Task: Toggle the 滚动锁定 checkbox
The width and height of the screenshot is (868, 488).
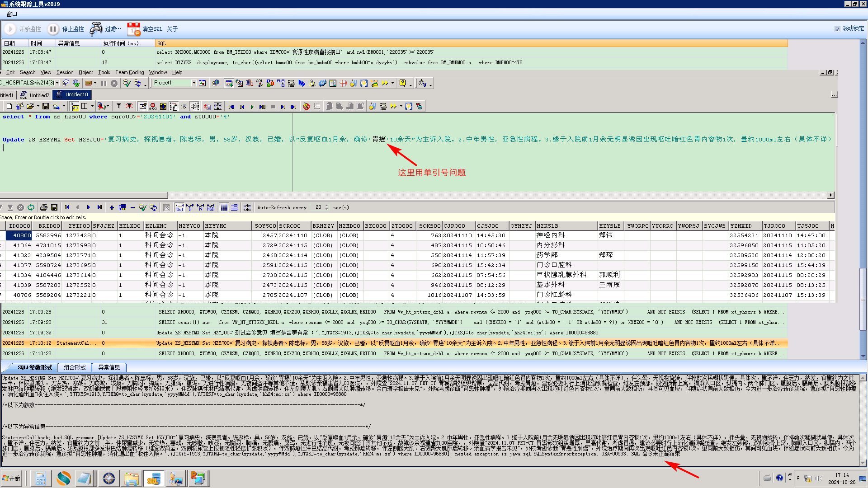Action: point(837,28)
